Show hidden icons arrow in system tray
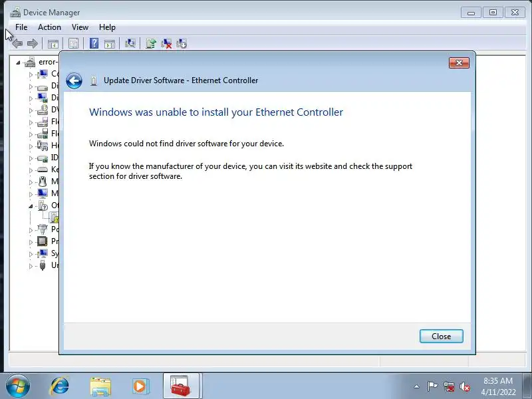Screen dimensions: 532x399 click(x=416, y=386)
